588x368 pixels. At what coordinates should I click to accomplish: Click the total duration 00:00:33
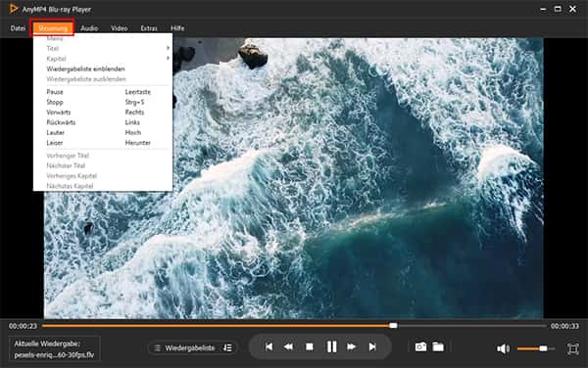[564, 326]
